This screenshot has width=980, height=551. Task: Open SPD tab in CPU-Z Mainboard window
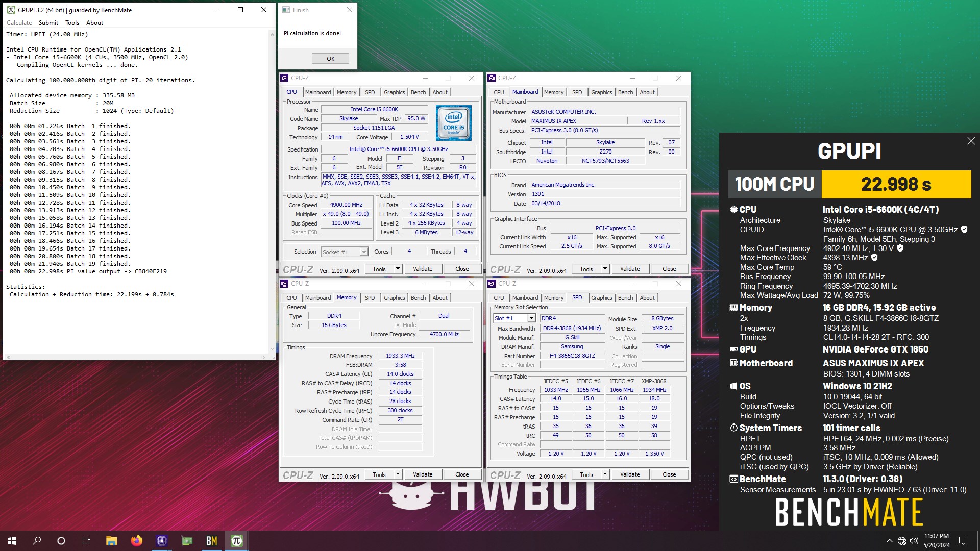[577, 92]
